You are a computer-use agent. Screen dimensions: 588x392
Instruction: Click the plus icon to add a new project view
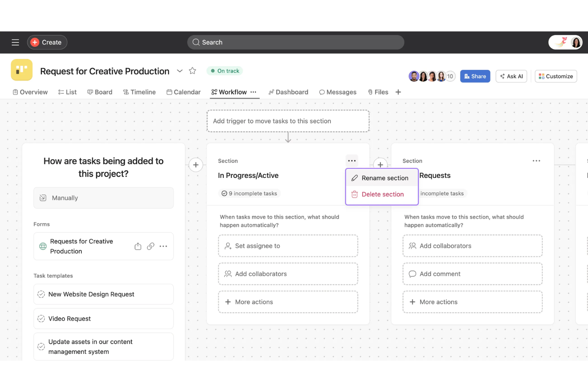point(398,92)
